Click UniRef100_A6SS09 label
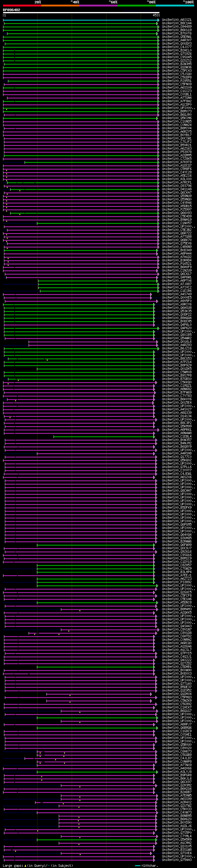Screen dimensions: 197x868 (x=176, y=88)
